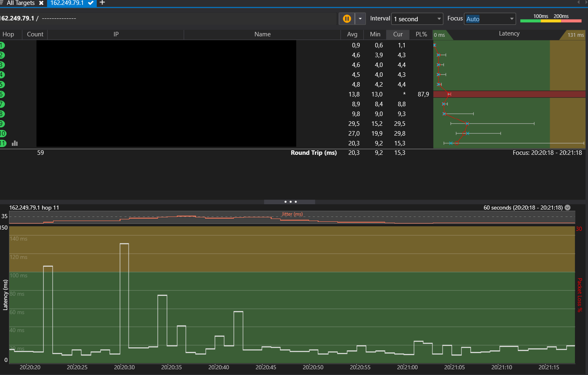The width and height of the screenshot is (588, 375).
Task: Click the green hop 1 circle
Action: [2, 45]
